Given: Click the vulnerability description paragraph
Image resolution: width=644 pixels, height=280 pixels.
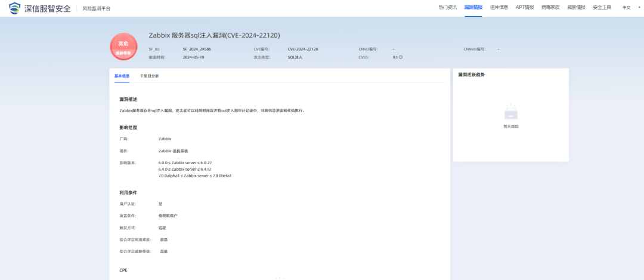Looking at the screenshot, I should coord(212,110).
